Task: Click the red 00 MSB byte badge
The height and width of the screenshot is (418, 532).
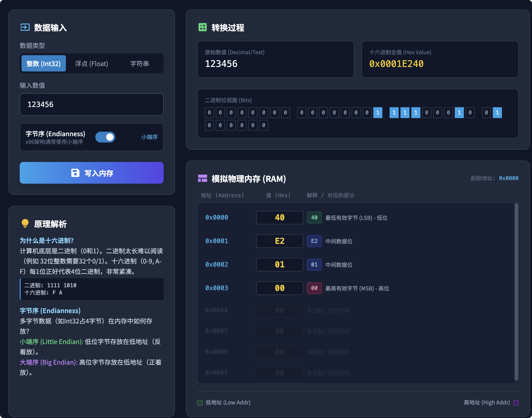Action: pyautogui.click(x=314, y=288)
